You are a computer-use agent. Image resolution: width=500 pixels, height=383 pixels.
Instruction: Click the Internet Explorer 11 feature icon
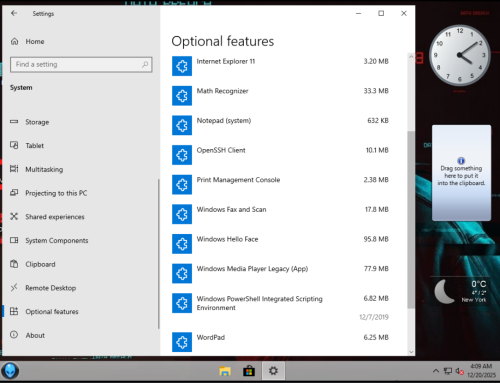(x=182, y=66)
